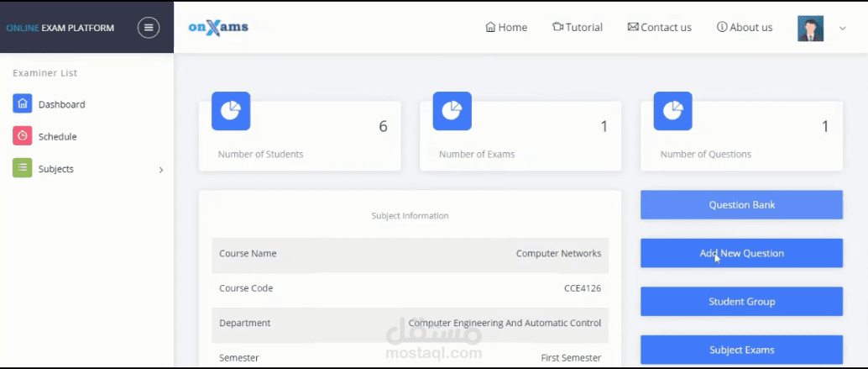Click the Number of Exams chart icon
The image size is (868, 369).
coord(452,111)
